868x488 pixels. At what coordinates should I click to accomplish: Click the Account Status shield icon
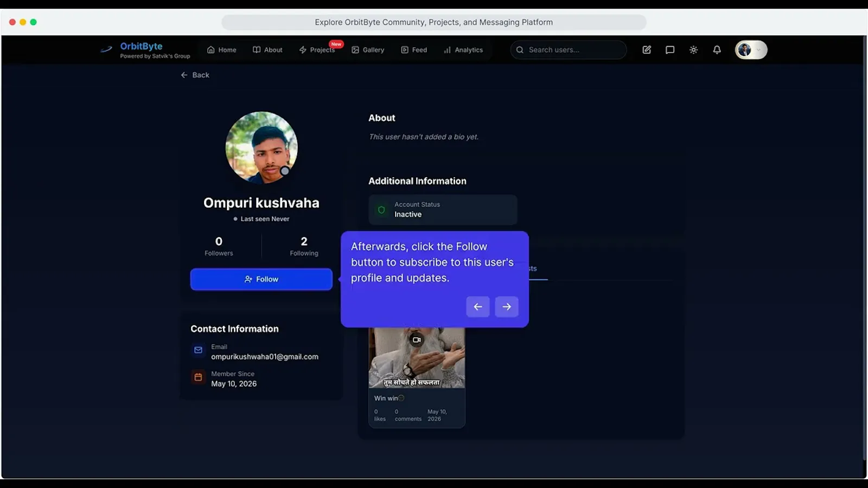(x=381, y=210)
